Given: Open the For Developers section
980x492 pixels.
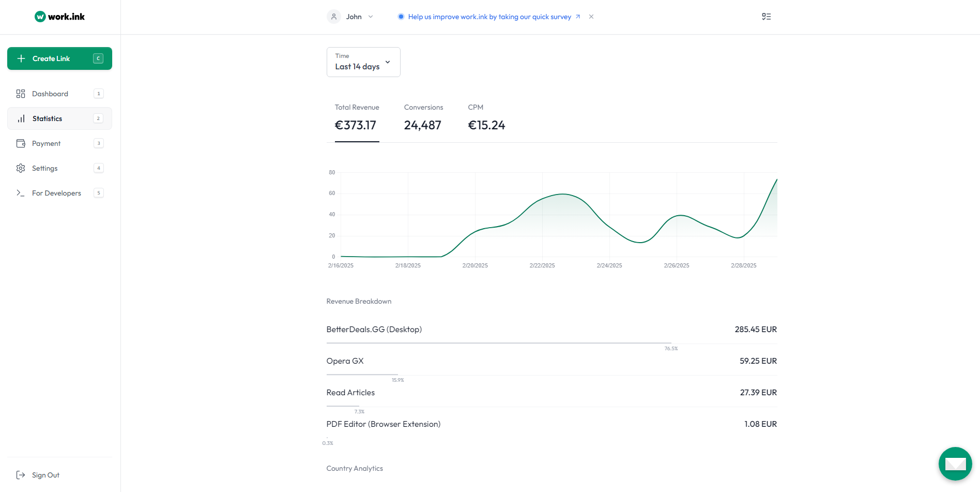Looking at the screenshot, I should [x=59, y=193].
